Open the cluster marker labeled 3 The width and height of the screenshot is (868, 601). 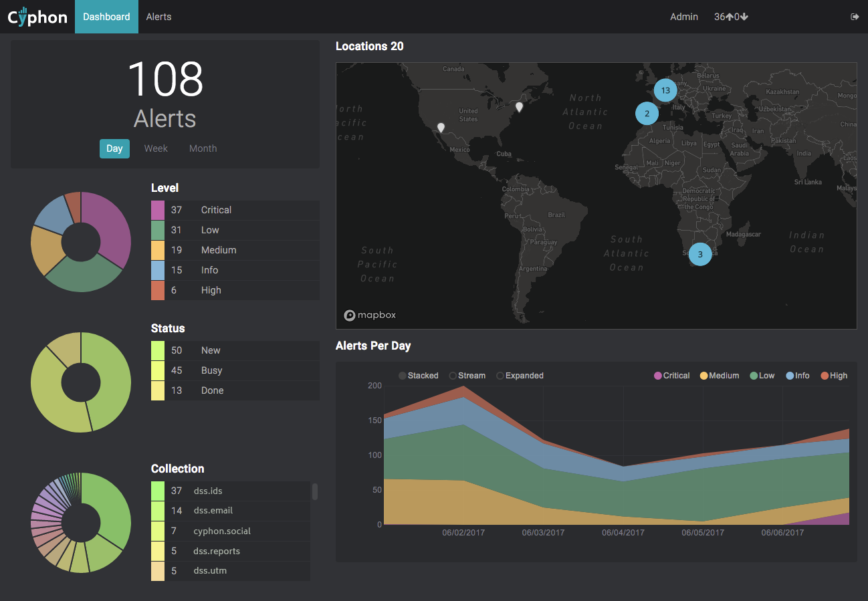pos(700,254)
